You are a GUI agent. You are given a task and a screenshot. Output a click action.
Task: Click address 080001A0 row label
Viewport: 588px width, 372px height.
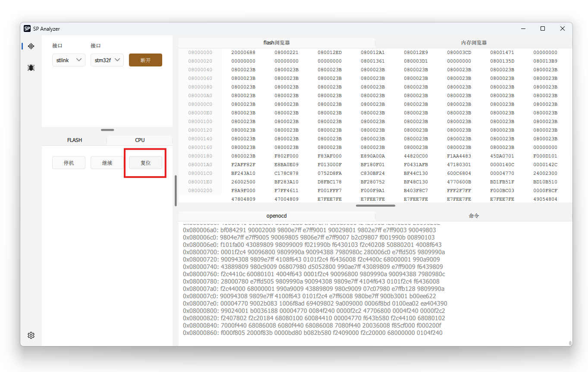200,164
